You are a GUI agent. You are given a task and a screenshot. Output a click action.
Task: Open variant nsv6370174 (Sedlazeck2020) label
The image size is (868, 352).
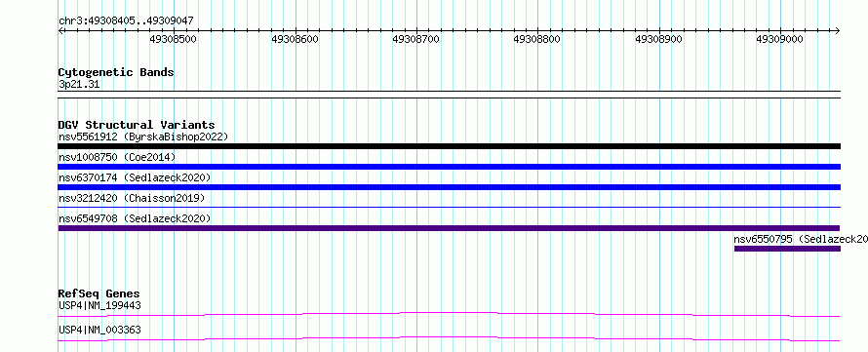coord(135,177)
